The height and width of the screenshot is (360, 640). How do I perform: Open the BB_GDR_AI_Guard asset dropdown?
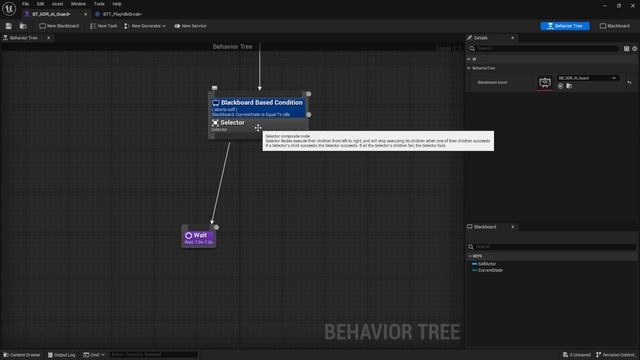coord(588,78)
